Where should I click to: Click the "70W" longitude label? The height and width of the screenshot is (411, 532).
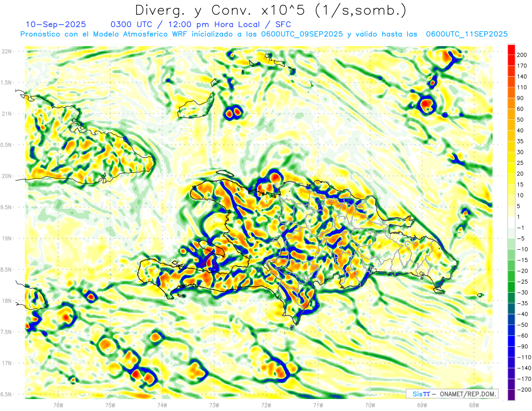(370, 405)
